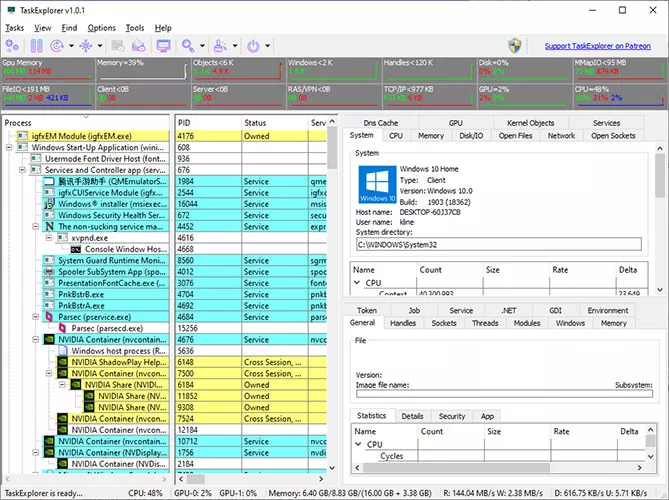Open the dropdown arrow beside the refresh icon
This screenshot has height=500, width=669.
coord(71,46)
